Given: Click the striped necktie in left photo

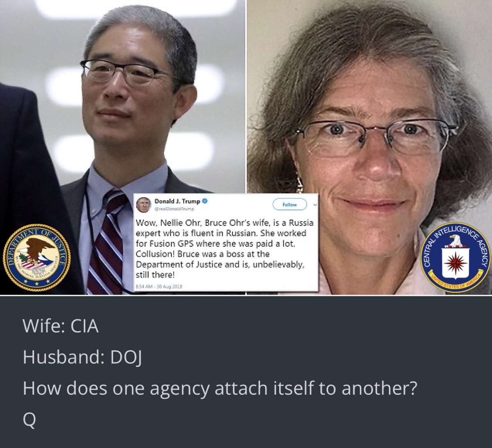Looking at the screenshot, I should click(107, 242).
